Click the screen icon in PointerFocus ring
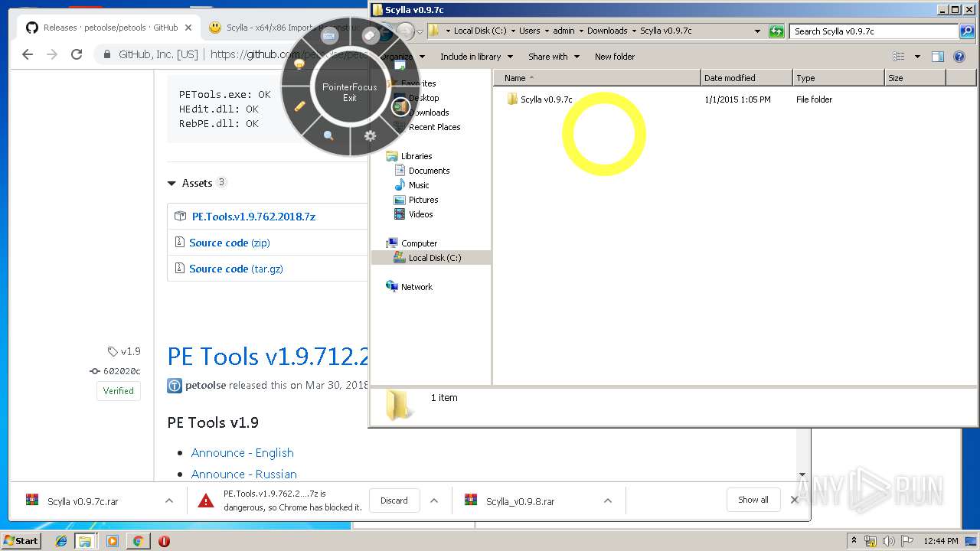Viewport: 980px width, 551px height. pyautogui.click(x=400, y=65)
